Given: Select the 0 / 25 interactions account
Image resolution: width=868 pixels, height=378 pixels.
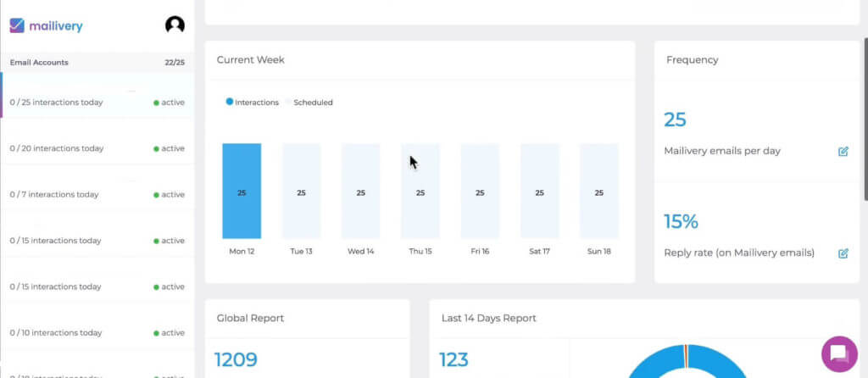Looking at the screenshot, I should (56, 103).
